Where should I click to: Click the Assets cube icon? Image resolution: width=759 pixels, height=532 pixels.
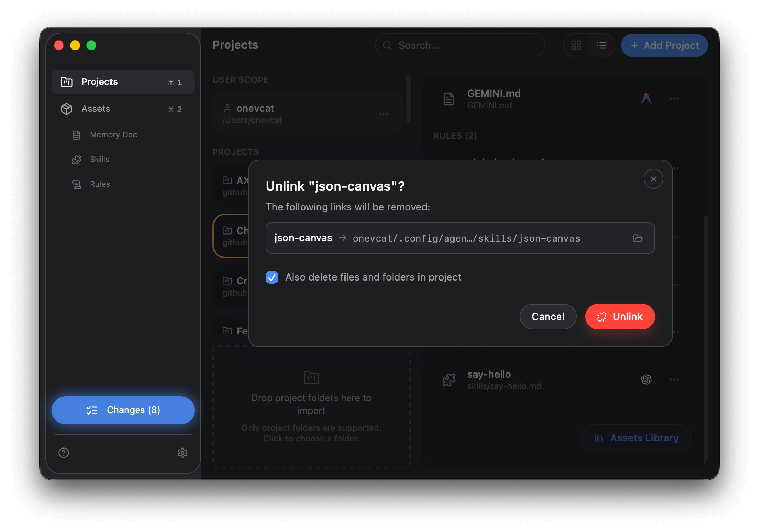(66, 109)
